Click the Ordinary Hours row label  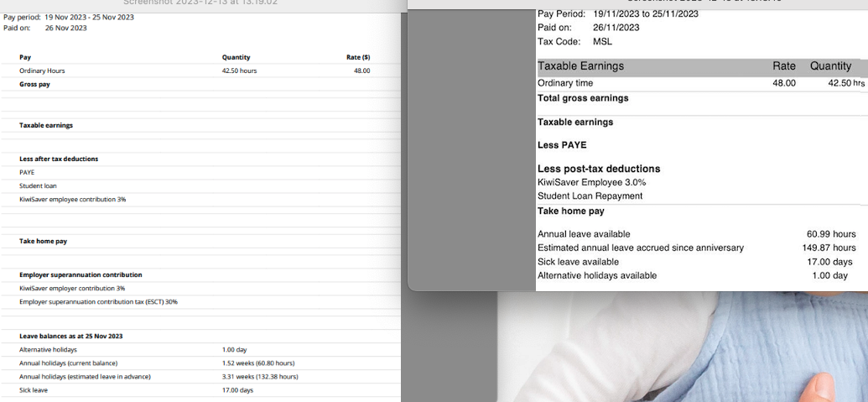point(42,71)
